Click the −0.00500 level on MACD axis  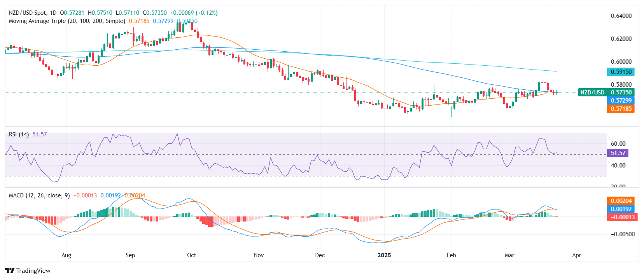coord(623,234)
